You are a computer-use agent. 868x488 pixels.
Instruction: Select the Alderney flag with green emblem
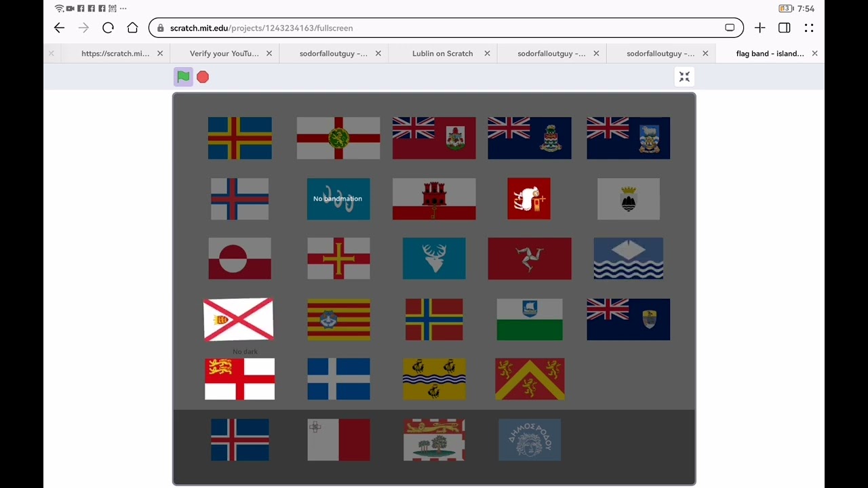(338, 138)
